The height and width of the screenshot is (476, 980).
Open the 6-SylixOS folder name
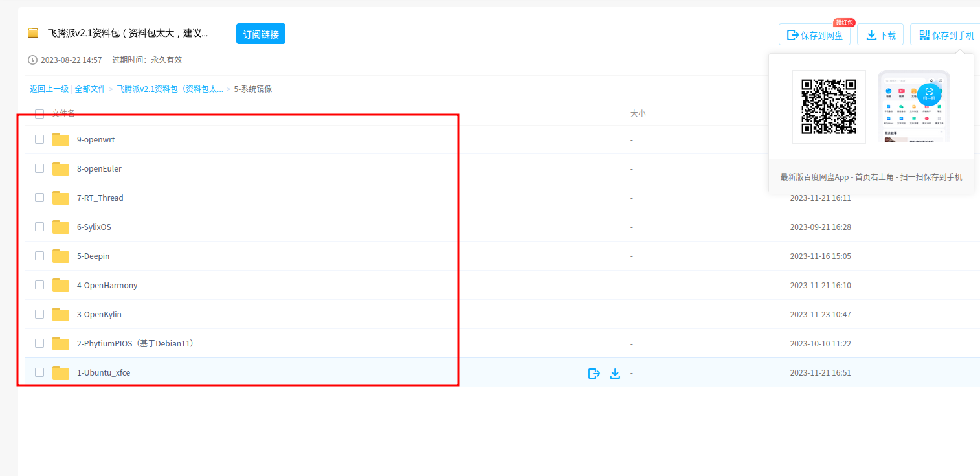coord(94,227)
